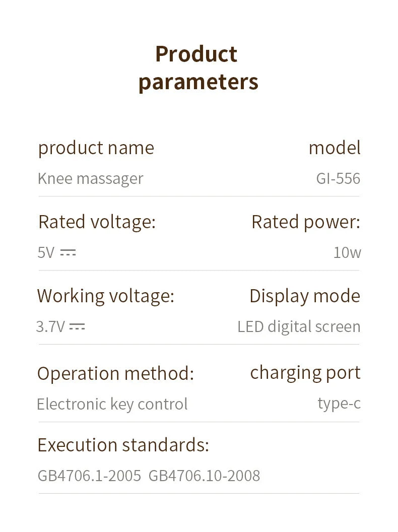This screenshot has width=398, height=532.
Task: Click the GB4706.1-2005 standard code
Action: coord(89,476)
